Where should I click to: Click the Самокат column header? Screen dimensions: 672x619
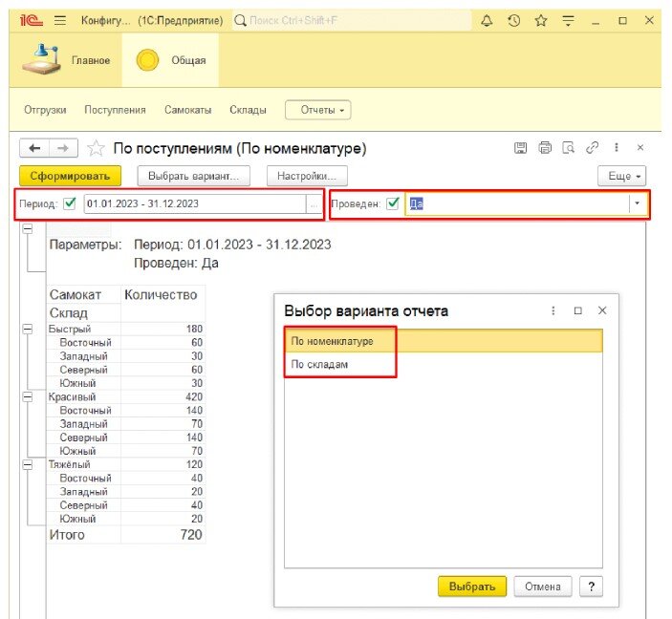[x=83, y=295]
